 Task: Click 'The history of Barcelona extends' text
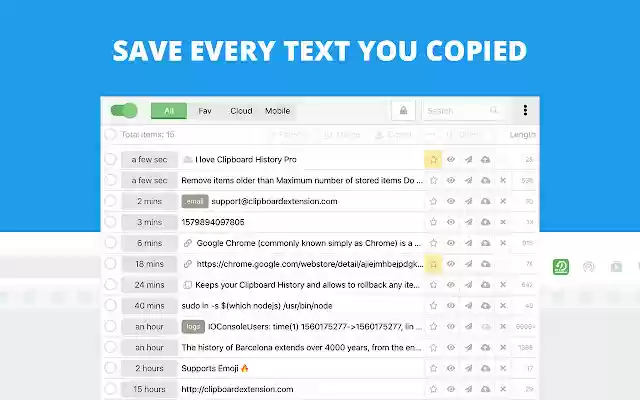pyautogui.click(x=301, y=347)
